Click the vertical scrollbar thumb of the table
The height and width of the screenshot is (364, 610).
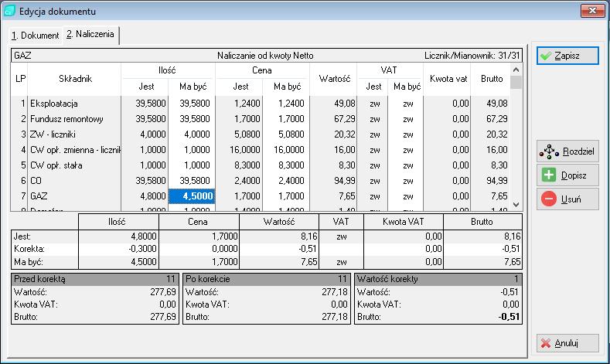pyautogui.click(x=516, y=82)
